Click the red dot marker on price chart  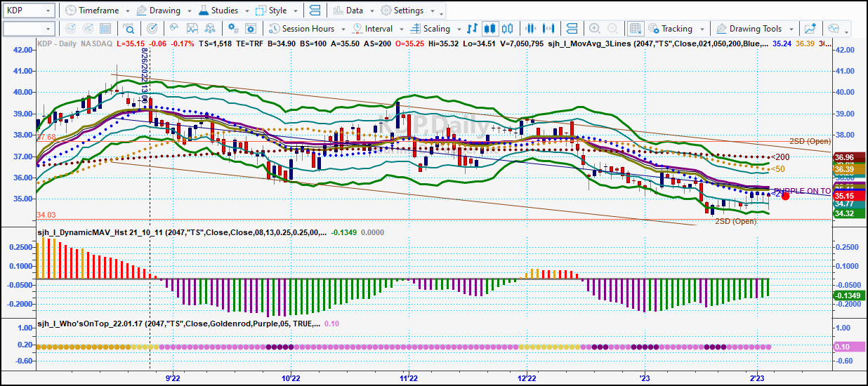click(x=785, y=196)
